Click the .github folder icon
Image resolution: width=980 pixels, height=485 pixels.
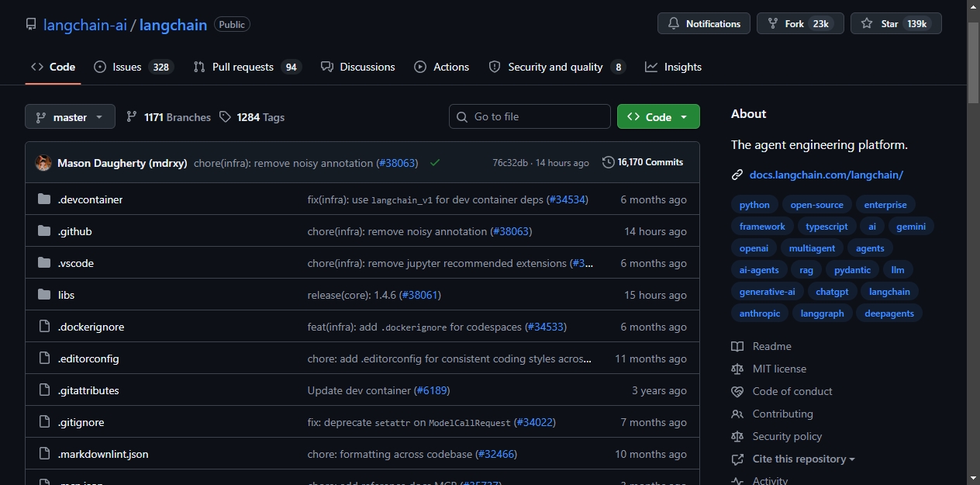pos(44,231)
